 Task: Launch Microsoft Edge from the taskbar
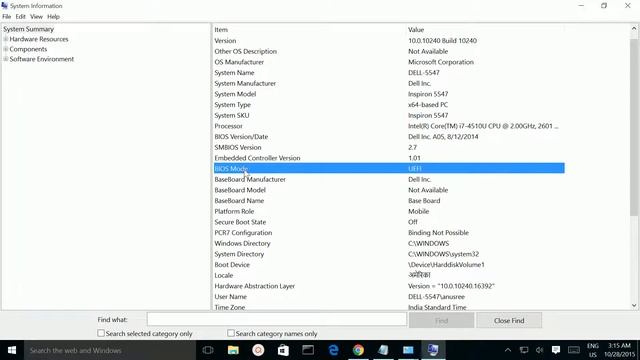(x=333, y=350)
